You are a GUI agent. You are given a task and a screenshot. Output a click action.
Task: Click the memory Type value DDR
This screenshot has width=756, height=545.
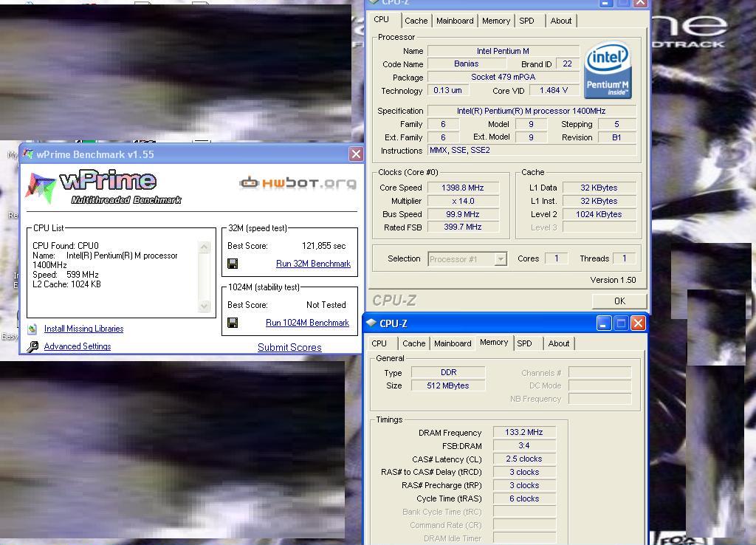click(x=448, y=372)
